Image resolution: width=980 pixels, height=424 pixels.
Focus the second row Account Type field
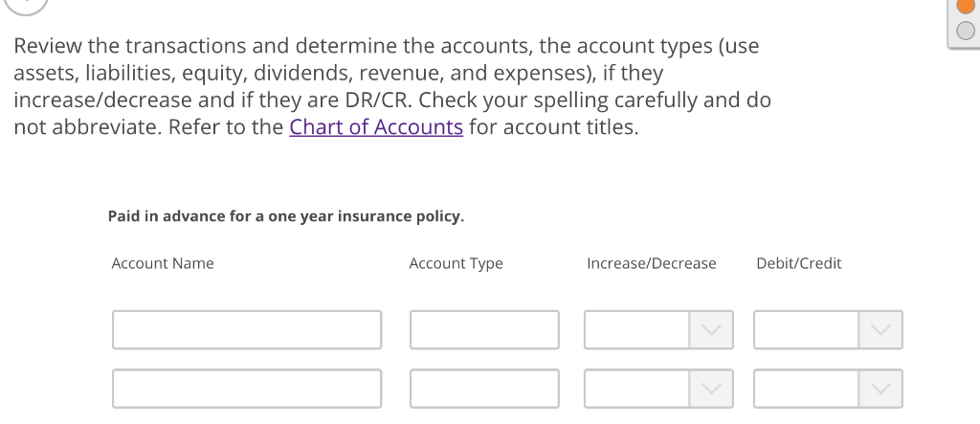[x=484, y=389]
